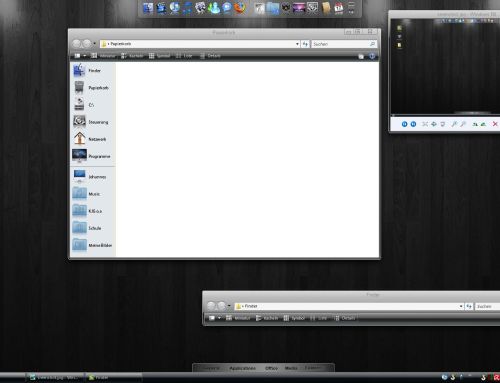Switch to Symbol view in the lower Finder window
The width and height of the screenshot is (500, 383).
tap(294, 318)
